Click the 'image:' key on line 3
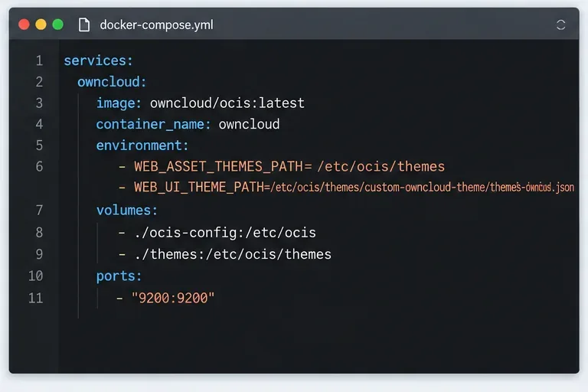Image resolution: width=588 pixels, height=392 pixels. coord(119,103)
